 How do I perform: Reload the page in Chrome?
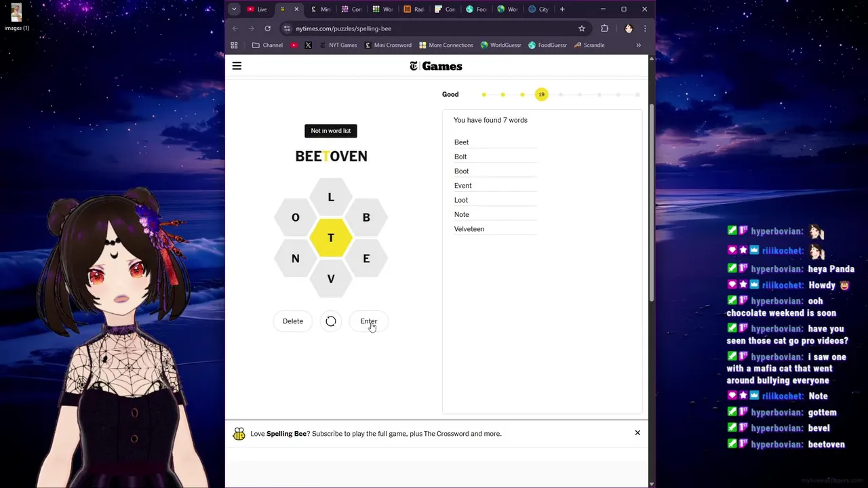coord(268,28)
